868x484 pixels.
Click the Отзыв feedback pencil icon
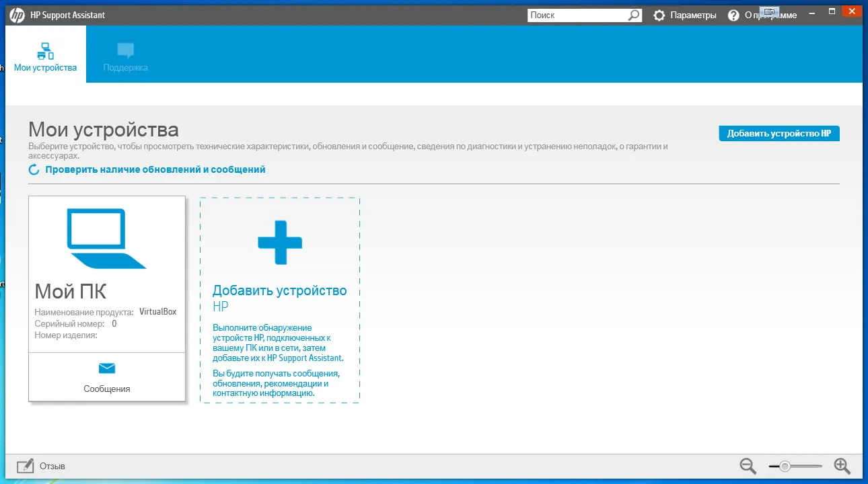[26, 466]
